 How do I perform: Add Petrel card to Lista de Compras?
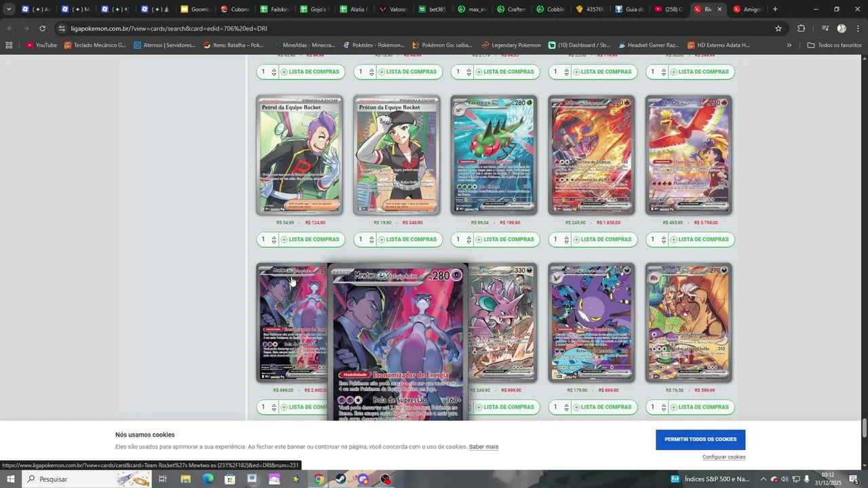tap(312, 239)
